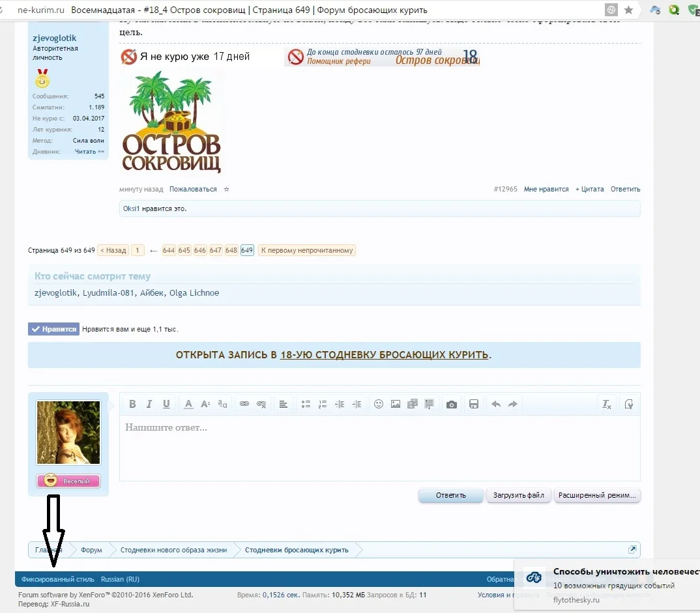Image resolution: width=700 pixels, height=613 pixels.
Task: Decrease indent in the editor
Action: pyautogui.click(x=340, y=404)
